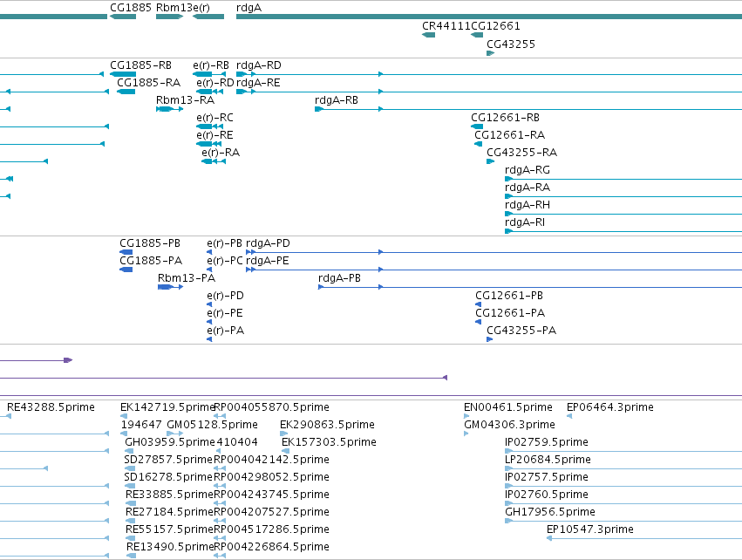Click the 410404 feature label
This screenshot has height=560, width=742.
tap(237, 442)
